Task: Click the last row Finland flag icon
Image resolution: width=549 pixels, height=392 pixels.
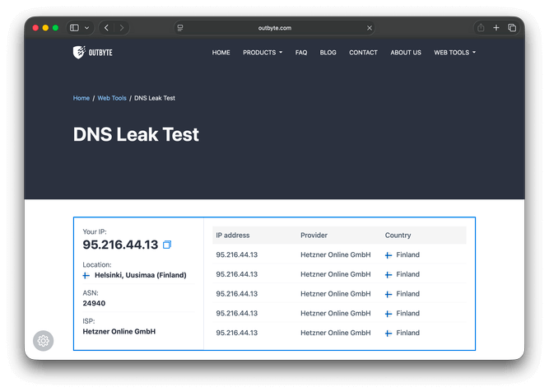Action: pyautogui.click(x=388, y=334)
